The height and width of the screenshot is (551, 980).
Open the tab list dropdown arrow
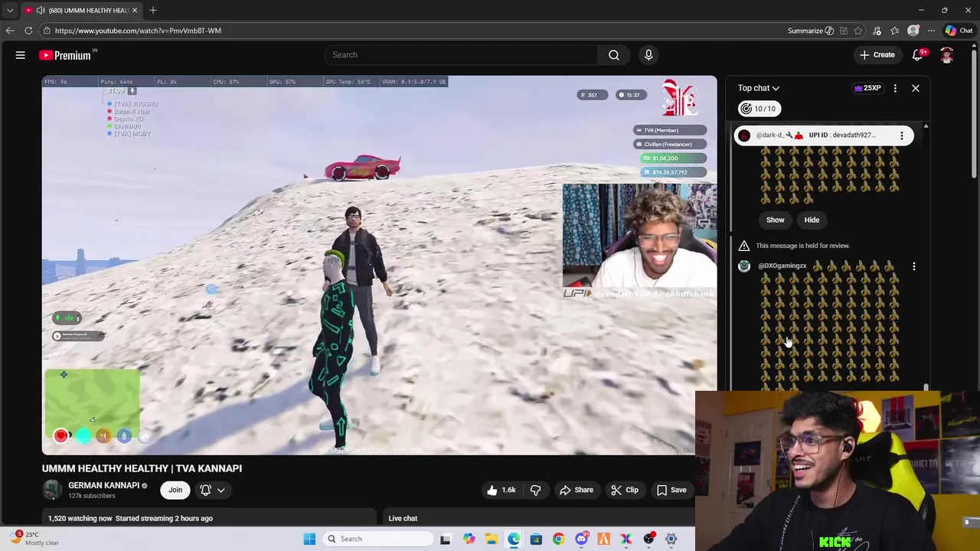tap(10, 10)
